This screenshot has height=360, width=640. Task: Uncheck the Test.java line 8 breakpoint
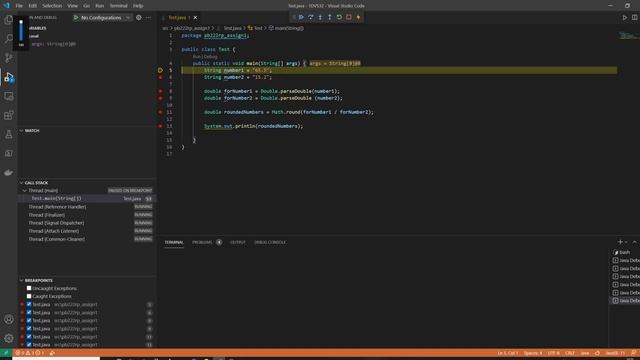29,320
